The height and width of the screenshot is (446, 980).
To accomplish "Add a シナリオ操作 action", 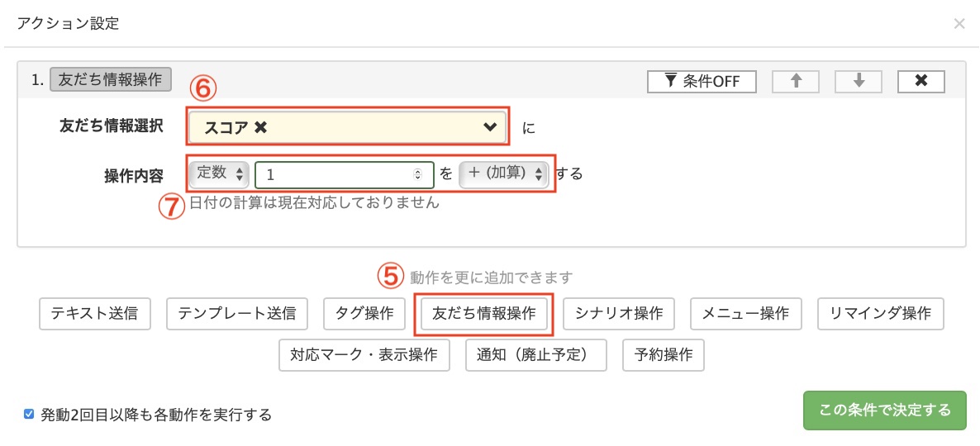I will (x=619, y=314).
